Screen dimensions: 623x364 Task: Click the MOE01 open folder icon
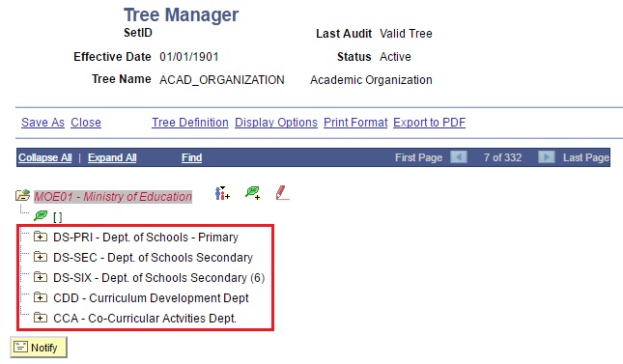click(22, 195)
